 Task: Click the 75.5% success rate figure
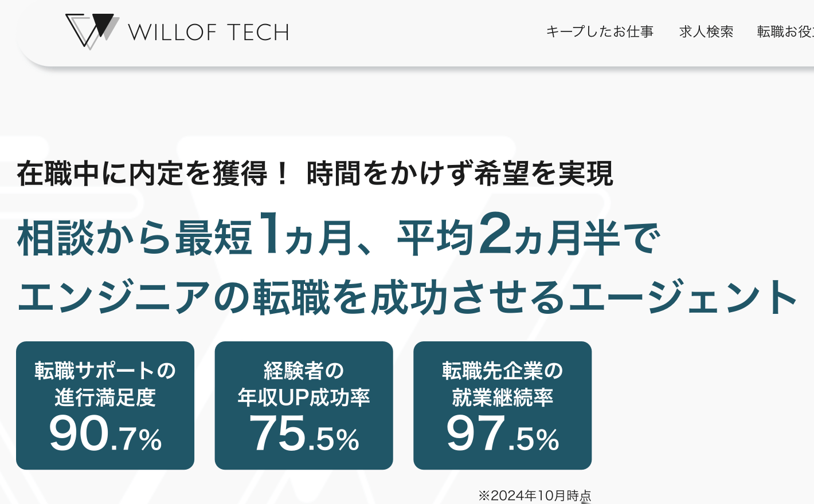[x=304, y=435]
